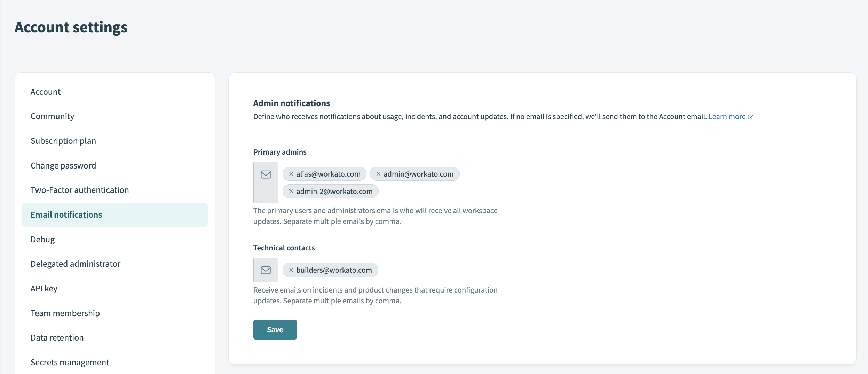868x374 pixels.
Task: Save the admin notification settings
Action: 275,329
